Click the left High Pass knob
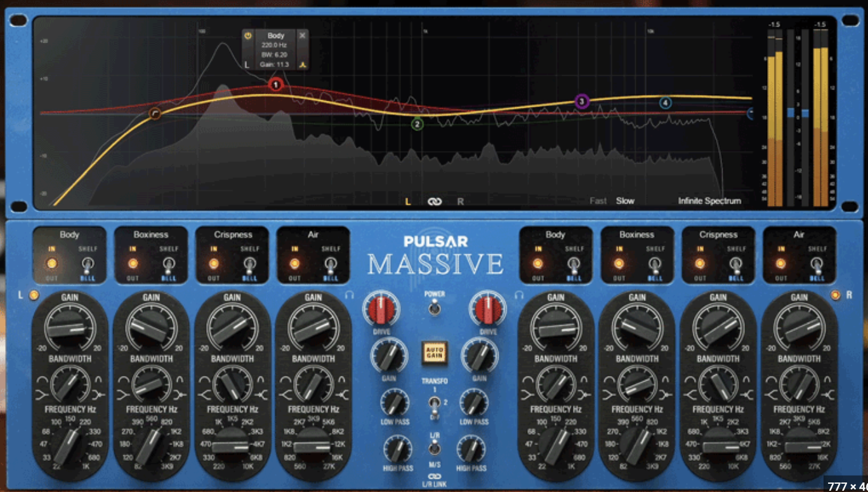This screenshot has height=492, width=868. (x=397, y=450)
